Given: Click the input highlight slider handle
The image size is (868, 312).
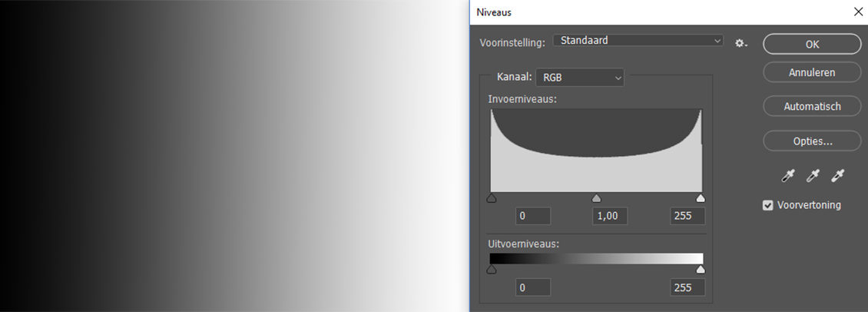Looking at the screenshot, I should click(x=700, y=198).
